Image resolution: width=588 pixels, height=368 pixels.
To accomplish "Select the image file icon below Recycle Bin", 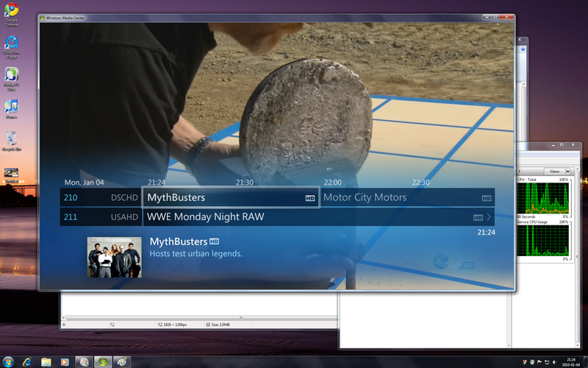I will [11, 175].
